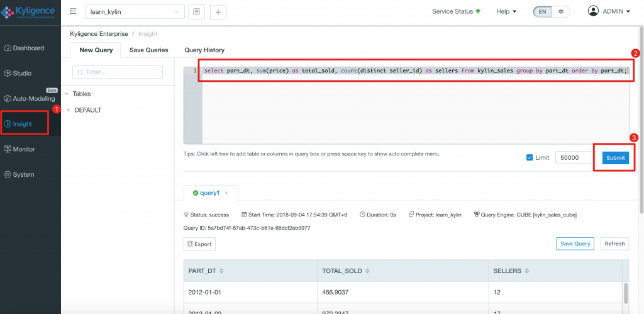Click the green Service Status indicator
Image resolution: width=644 pixels, height=314 pixels.
click(x=478, y=11)
